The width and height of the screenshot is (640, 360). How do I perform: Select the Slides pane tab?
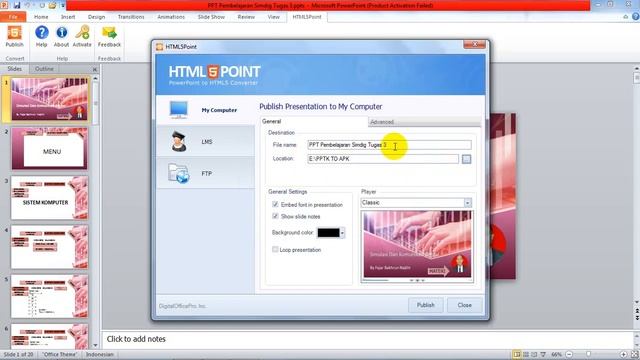[x=14, y=69]
